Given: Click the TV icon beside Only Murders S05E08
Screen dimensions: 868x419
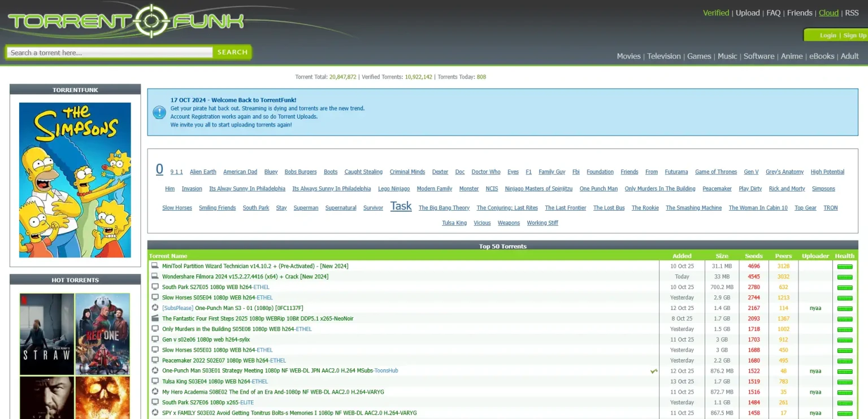Looking at the screenshot, I should (155, 329).
